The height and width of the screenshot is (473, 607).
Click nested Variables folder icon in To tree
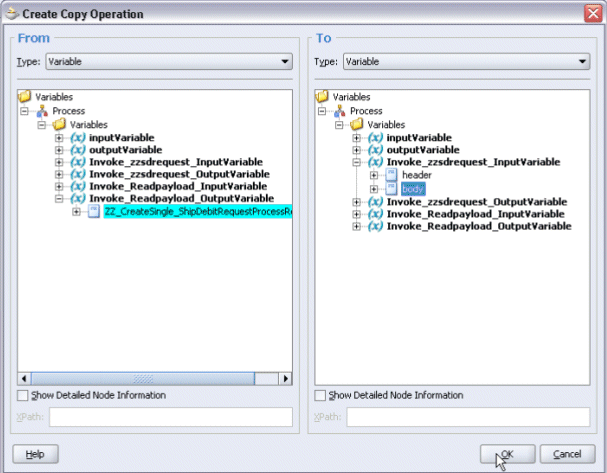point(357,124)
